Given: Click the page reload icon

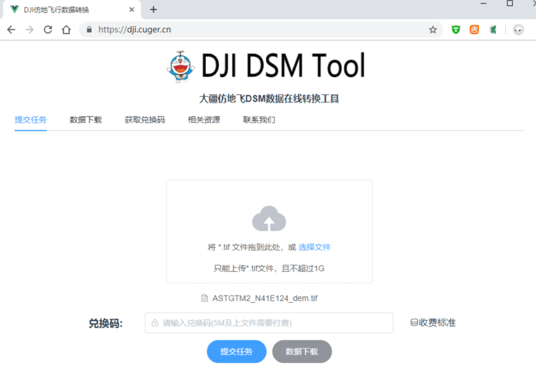Looking at the screenshot, I should click(x=48, y=29).
